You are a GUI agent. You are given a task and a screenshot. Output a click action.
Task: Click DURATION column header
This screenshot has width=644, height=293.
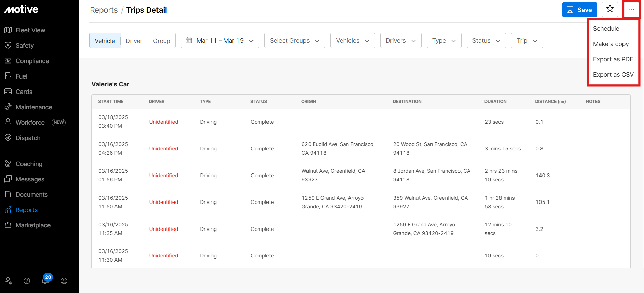[x=495, y=101]
